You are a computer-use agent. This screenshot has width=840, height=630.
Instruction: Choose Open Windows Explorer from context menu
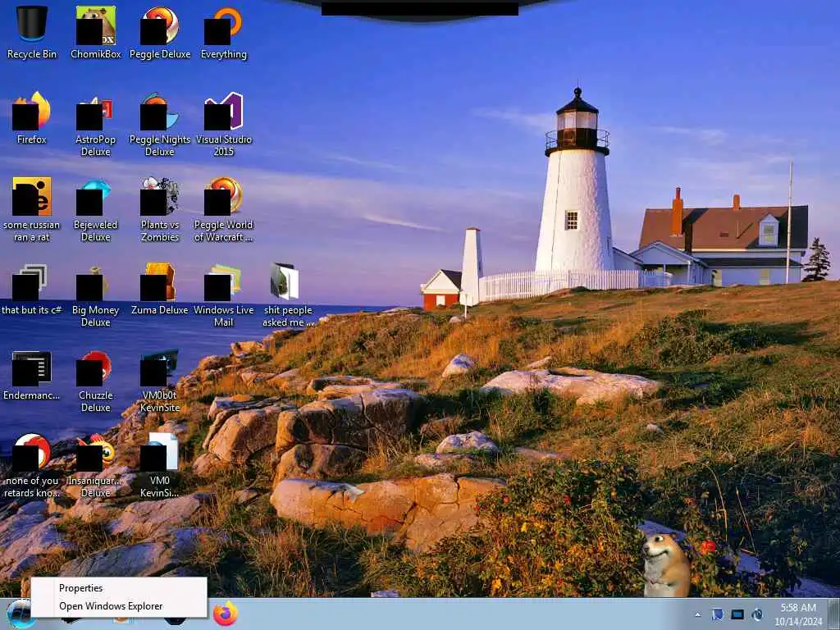(x=118, y=606)
